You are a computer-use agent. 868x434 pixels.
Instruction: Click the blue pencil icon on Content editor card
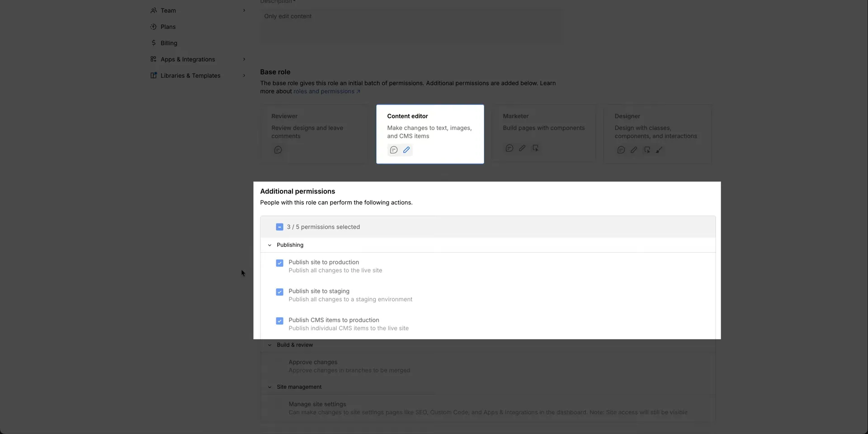406,150
